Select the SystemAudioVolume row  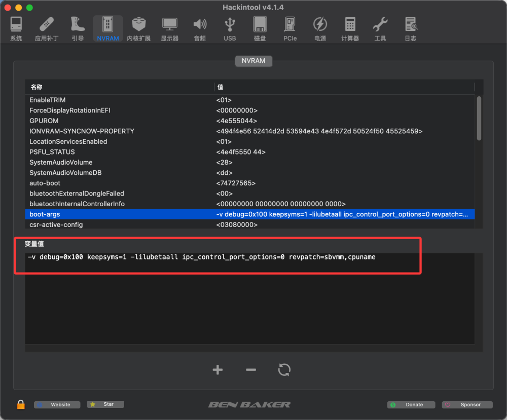pyautogui.click(x=249, y=162)
